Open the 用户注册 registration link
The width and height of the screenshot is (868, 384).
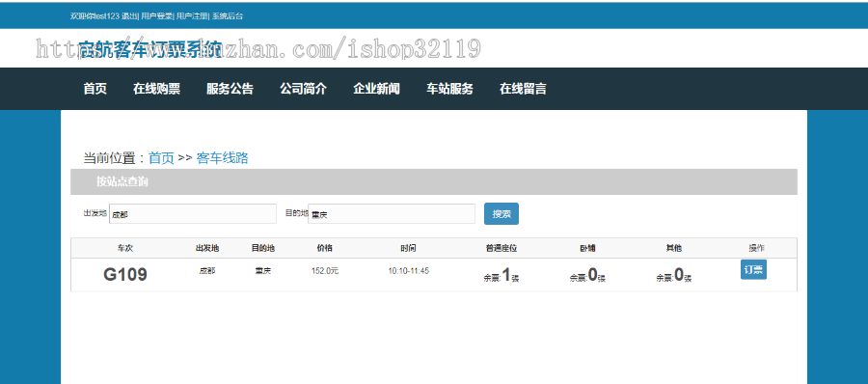pyautogui.click(x=192, y=16)
